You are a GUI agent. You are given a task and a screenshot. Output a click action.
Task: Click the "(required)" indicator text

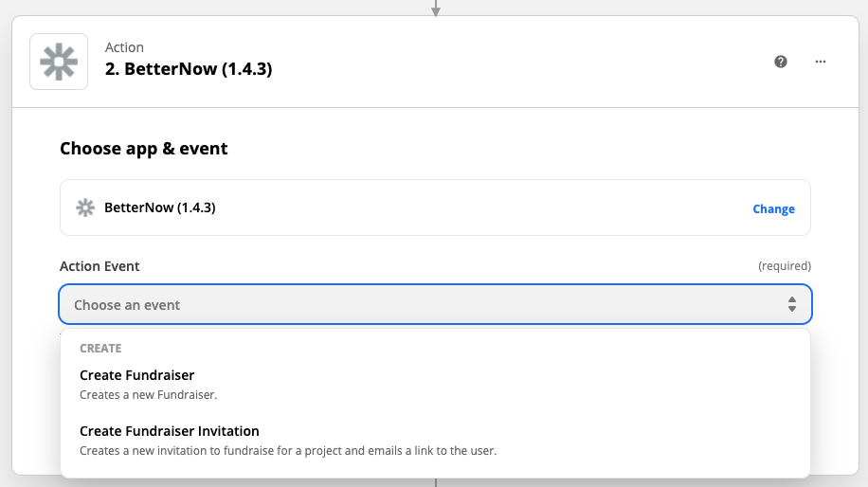tap(785, 266)
